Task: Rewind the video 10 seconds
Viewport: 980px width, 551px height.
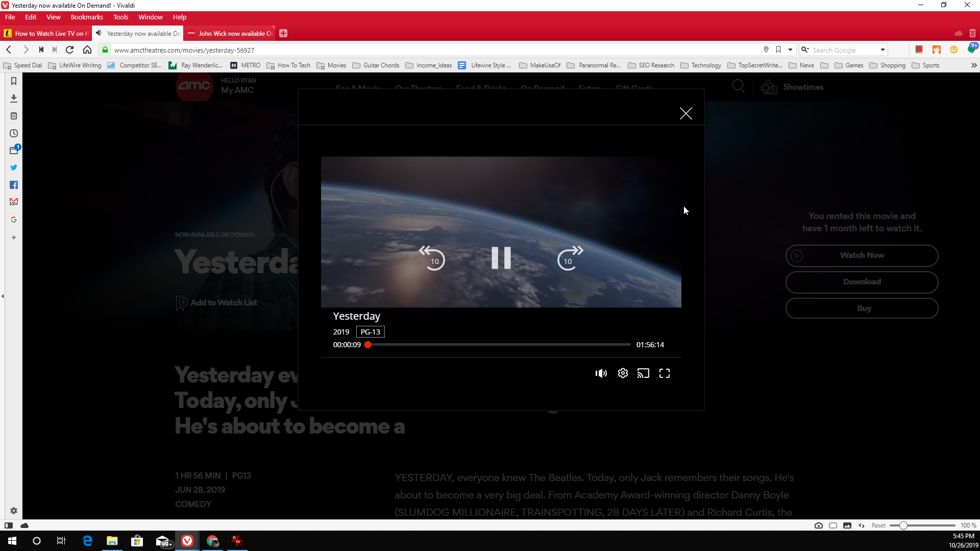Action: (x=432, y=258)
